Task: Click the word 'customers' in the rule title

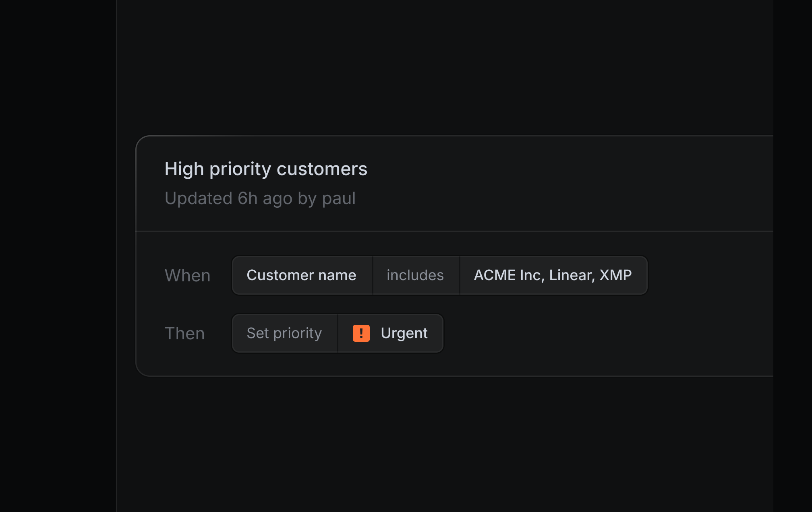Action: 322,169
